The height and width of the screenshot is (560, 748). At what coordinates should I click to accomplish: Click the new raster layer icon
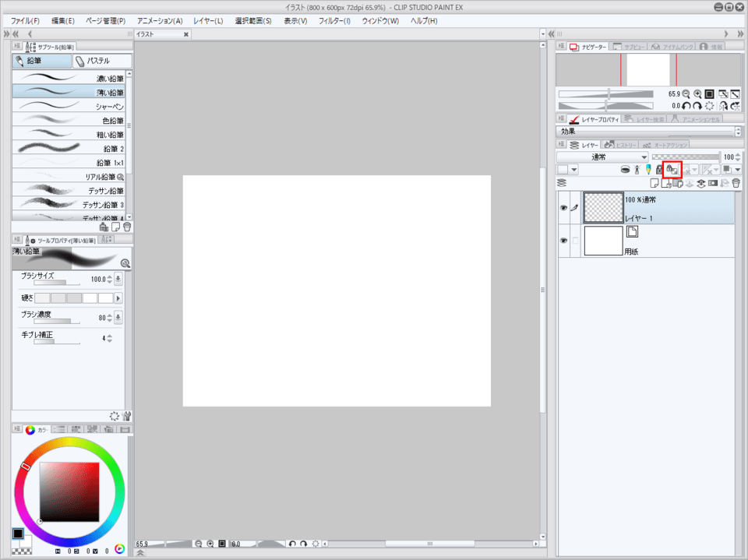(x=655, y=183)
